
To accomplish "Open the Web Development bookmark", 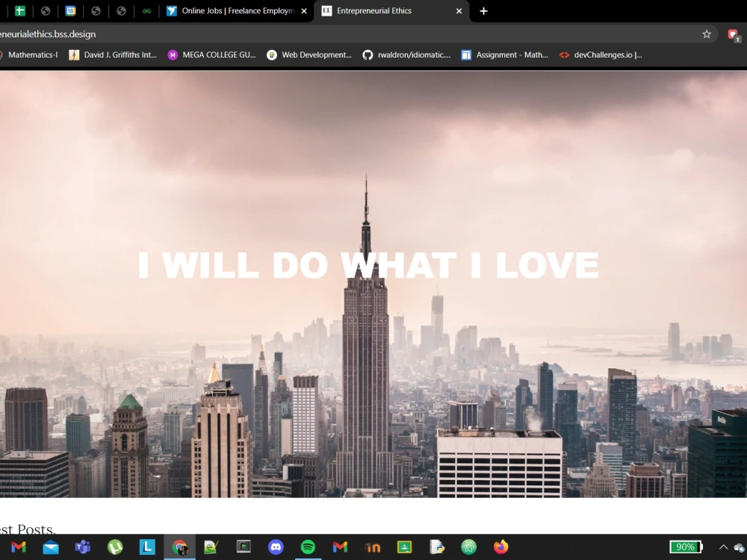I will coord(309,55).
